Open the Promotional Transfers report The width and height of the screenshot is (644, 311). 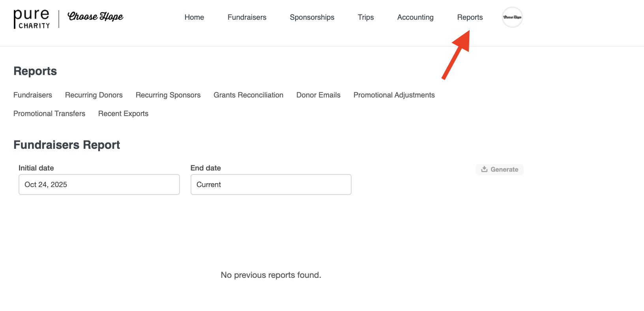coord(49,114)
